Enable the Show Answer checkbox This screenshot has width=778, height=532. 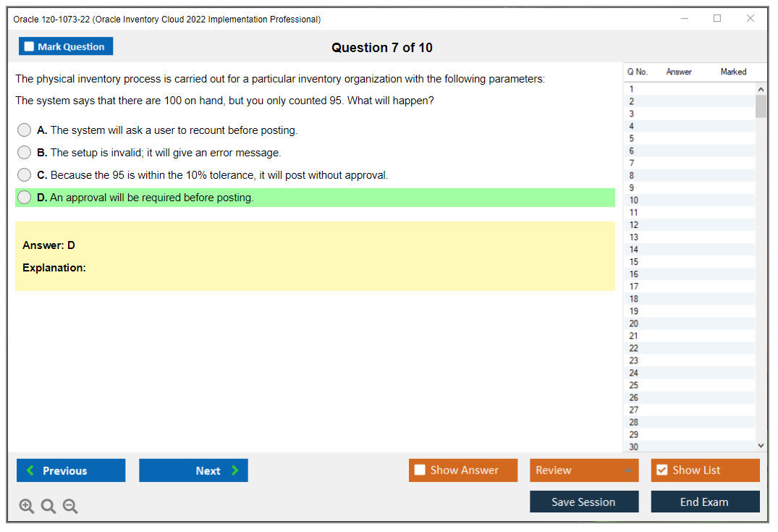pyautogui.click(x=419, y=470)
